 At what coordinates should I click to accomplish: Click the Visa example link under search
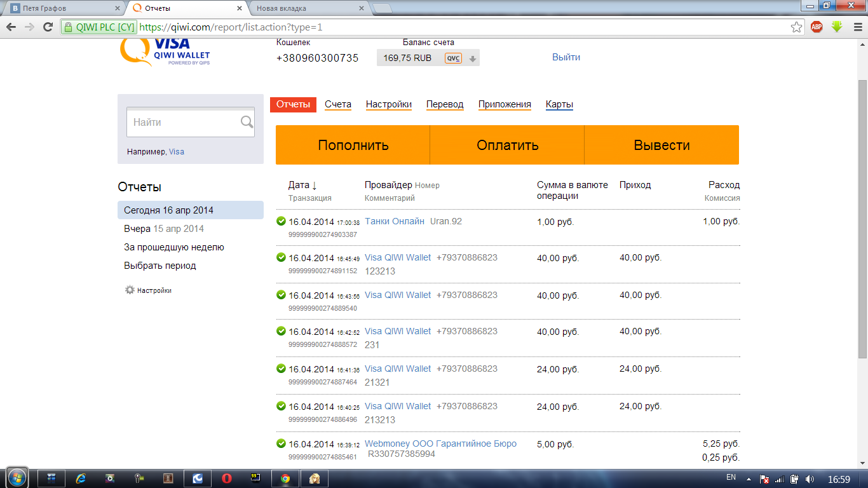click(177, 152)
